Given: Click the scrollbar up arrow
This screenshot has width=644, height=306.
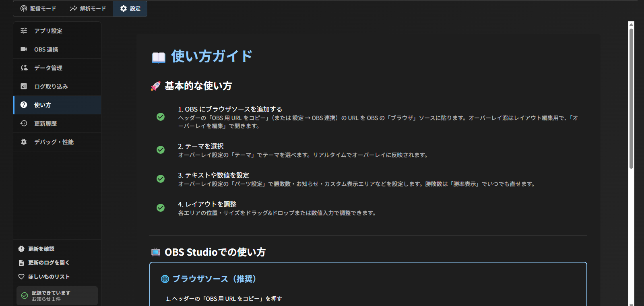Looking at the screenshot, I should point(632,25).
